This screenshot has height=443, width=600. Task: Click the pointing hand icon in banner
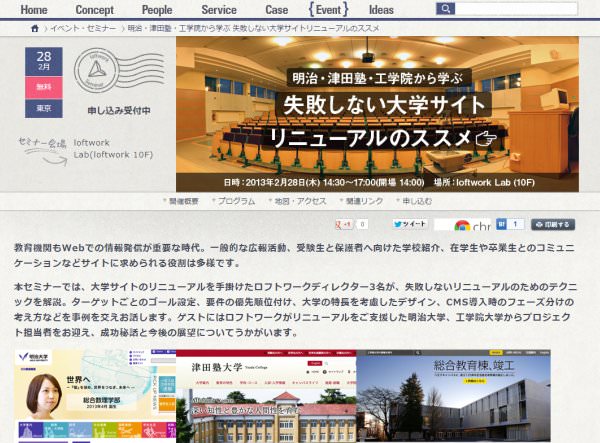[x=486, y=138]
